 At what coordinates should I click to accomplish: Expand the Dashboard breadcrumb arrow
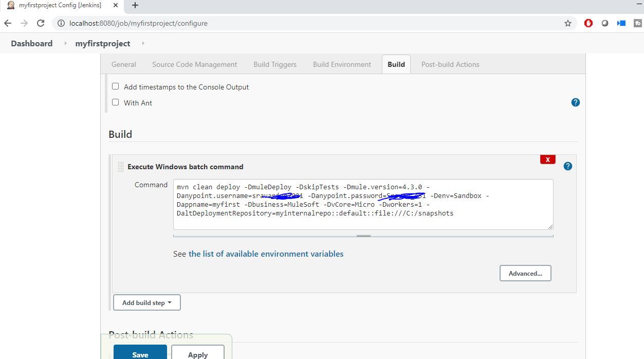coord(65,44)
